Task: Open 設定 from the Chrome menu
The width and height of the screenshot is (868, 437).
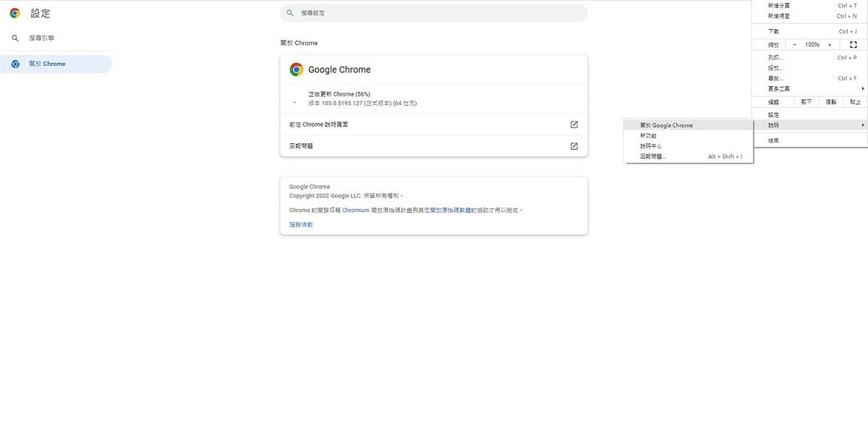Action: [809, 115]
